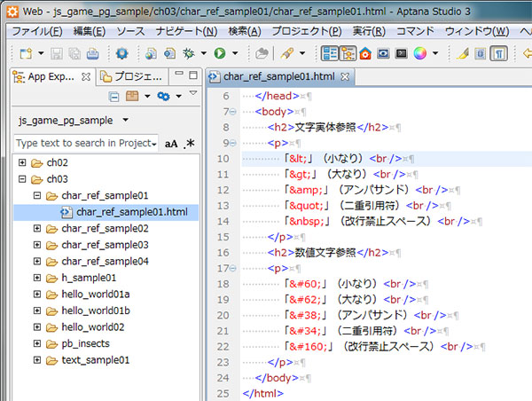Screen dimensions: 532x401
Task: Toggle regular expression .* search
Action: 189,144
